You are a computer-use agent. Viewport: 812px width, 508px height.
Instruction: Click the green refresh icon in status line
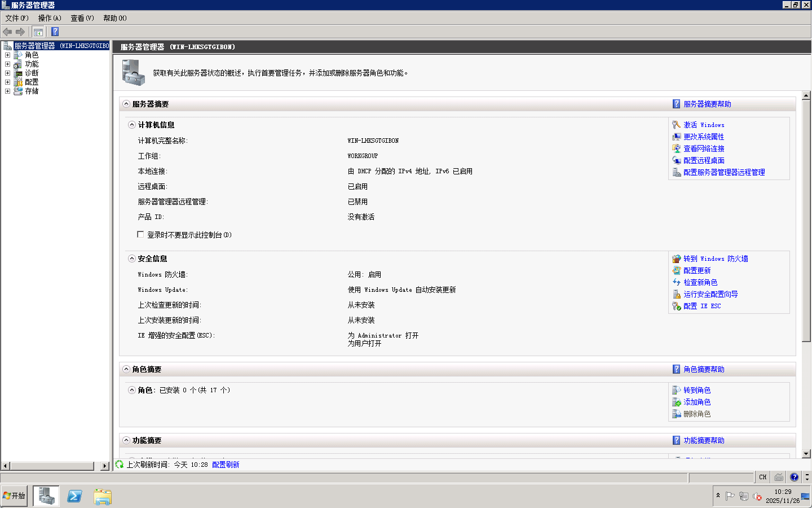(120, 465)
